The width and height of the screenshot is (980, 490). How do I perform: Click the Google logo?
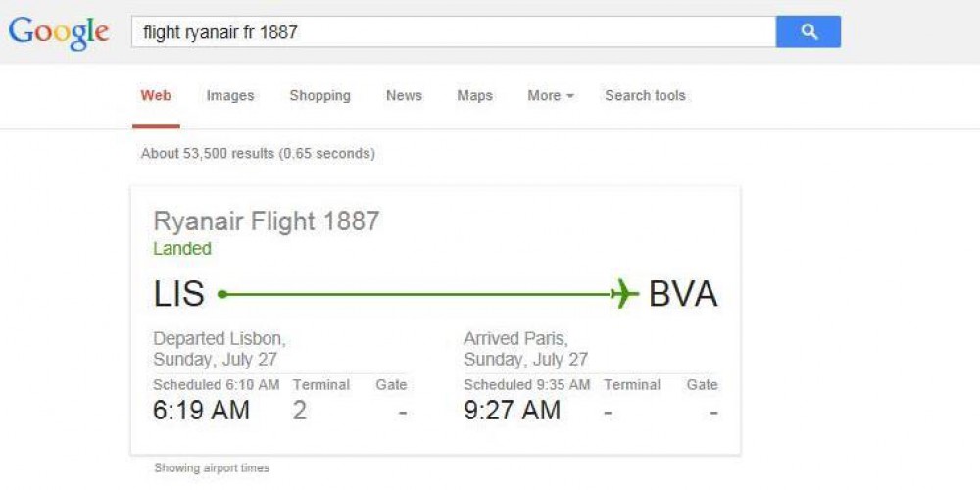coord(59,33)
